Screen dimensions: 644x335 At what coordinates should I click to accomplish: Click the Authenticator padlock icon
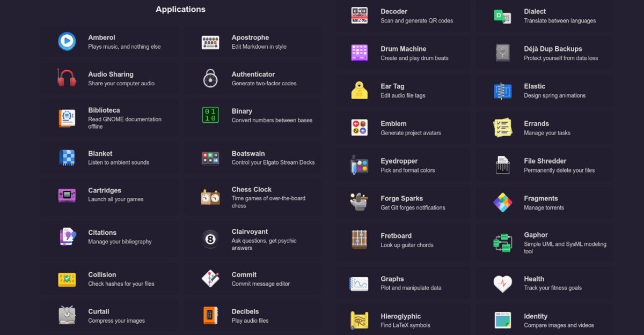[210, 78]
